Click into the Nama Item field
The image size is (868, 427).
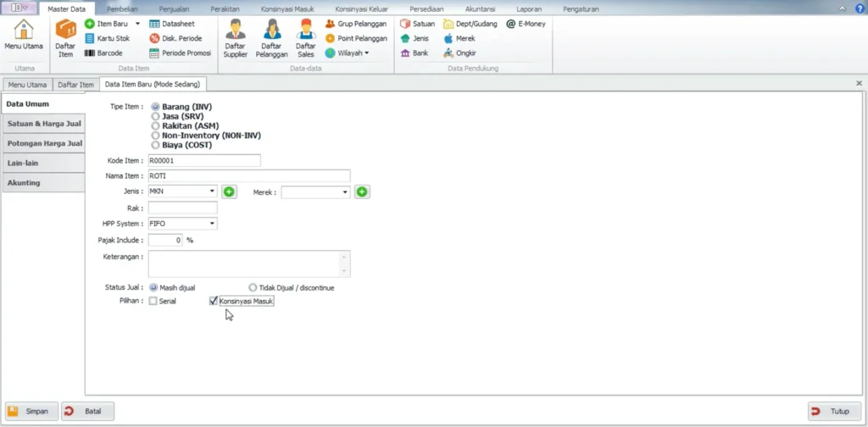(x=248, y=176)
